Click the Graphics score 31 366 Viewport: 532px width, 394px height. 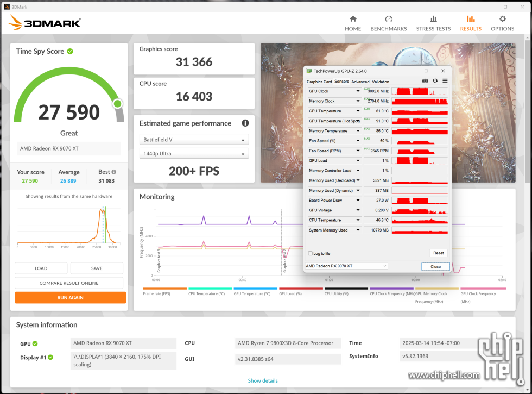[194, 62]
